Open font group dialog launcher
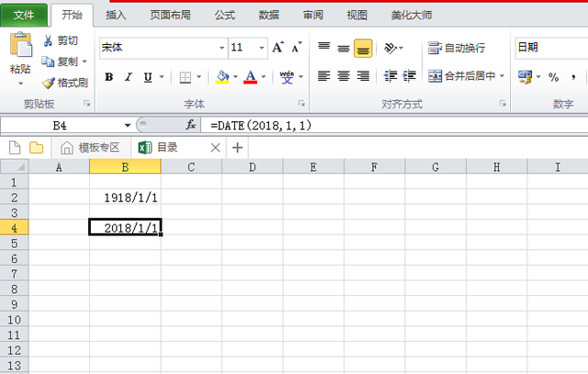Screen dimensions: 588x374 (301, 104)
